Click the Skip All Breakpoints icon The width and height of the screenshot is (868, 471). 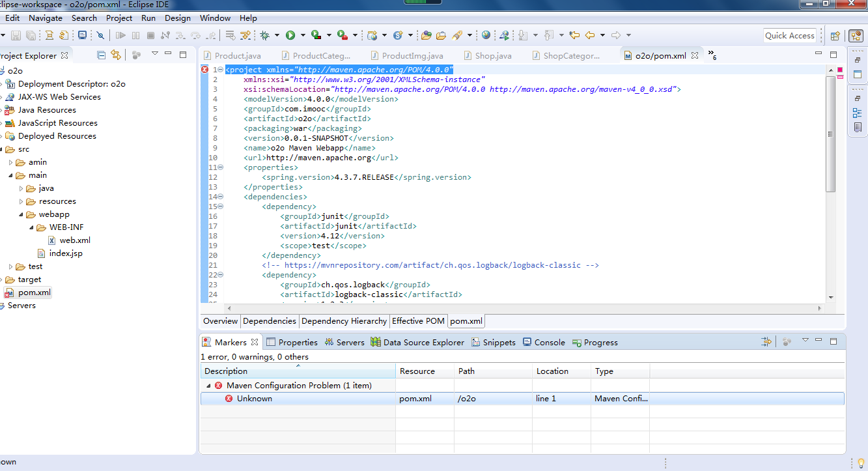[x=100, y=35]
